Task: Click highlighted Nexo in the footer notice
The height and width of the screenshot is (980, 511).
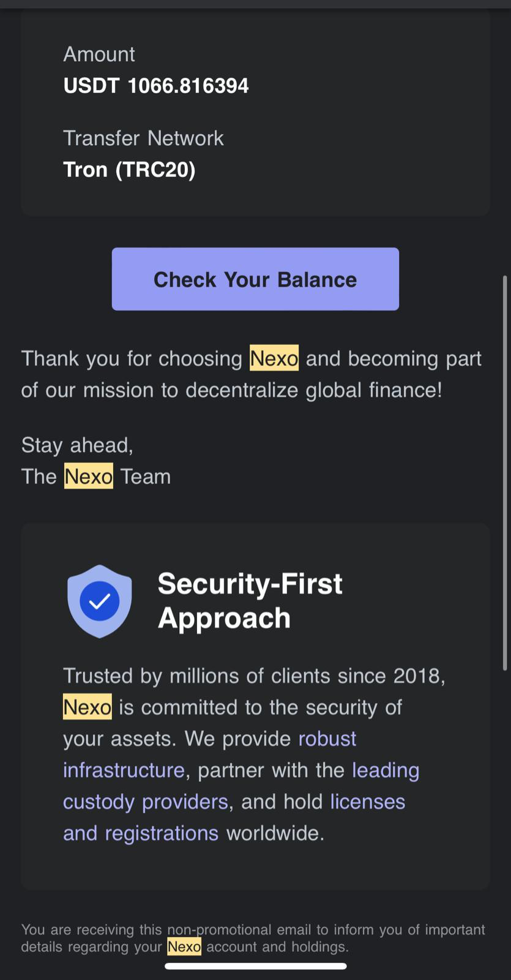Action: (x=184, y=947)
